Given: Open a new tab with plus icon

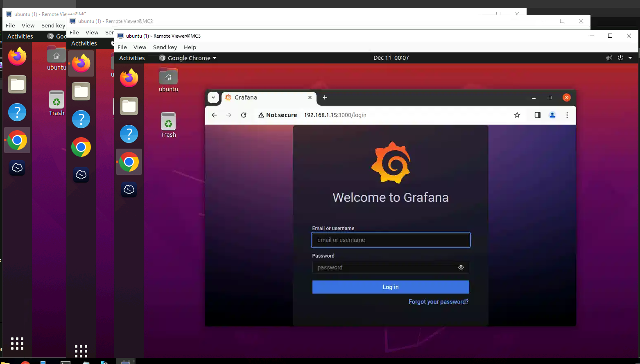Looking at the screenshot, I should (x=325, y=97).
